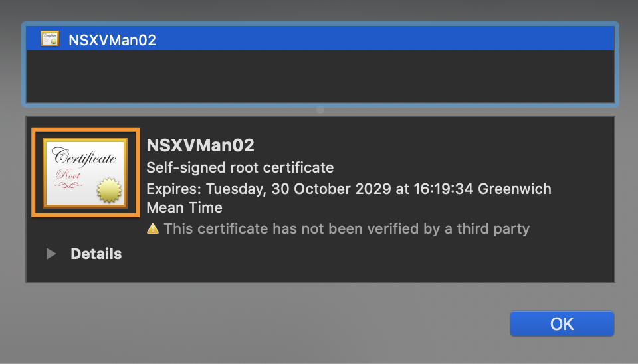Click the red Root script on certificate image
This screenshot has width=638, height=364.
click(68, 175)
